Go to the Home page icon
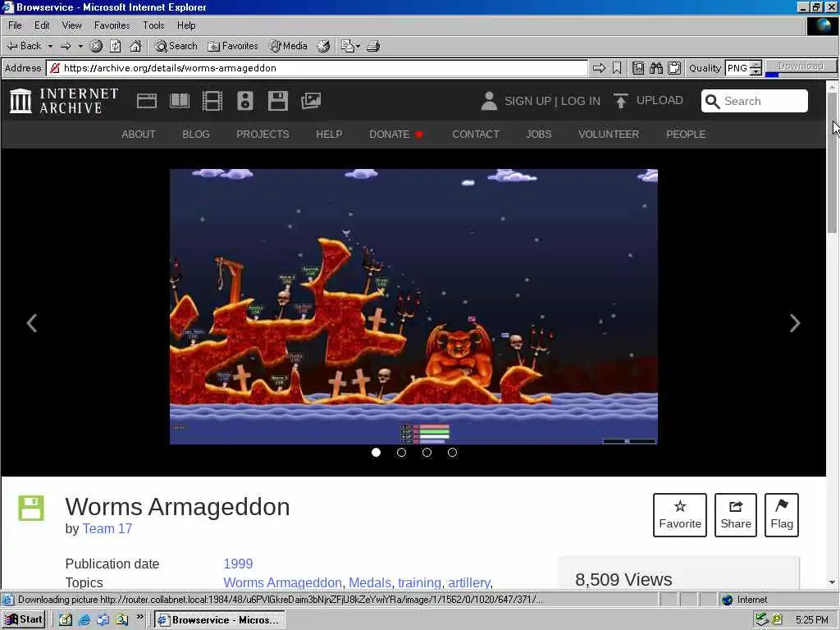840x630 pixels. [135, 46]
